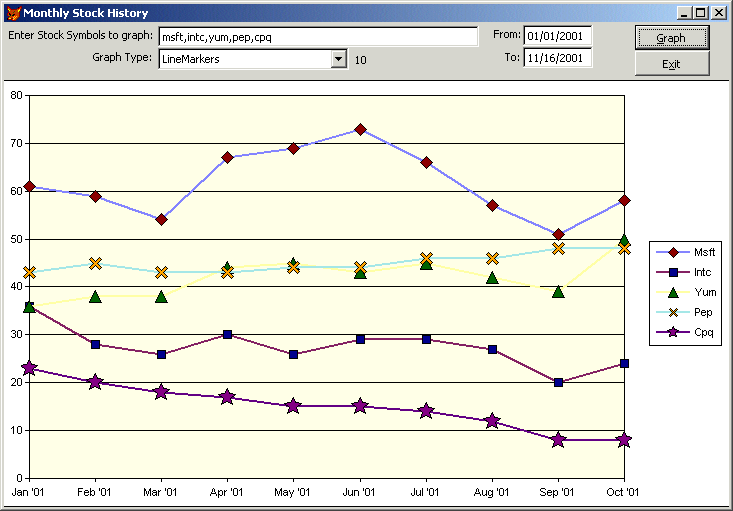Click the Yum green triangle legend marker
The image size is (733, 511).
tap(674, 293)
